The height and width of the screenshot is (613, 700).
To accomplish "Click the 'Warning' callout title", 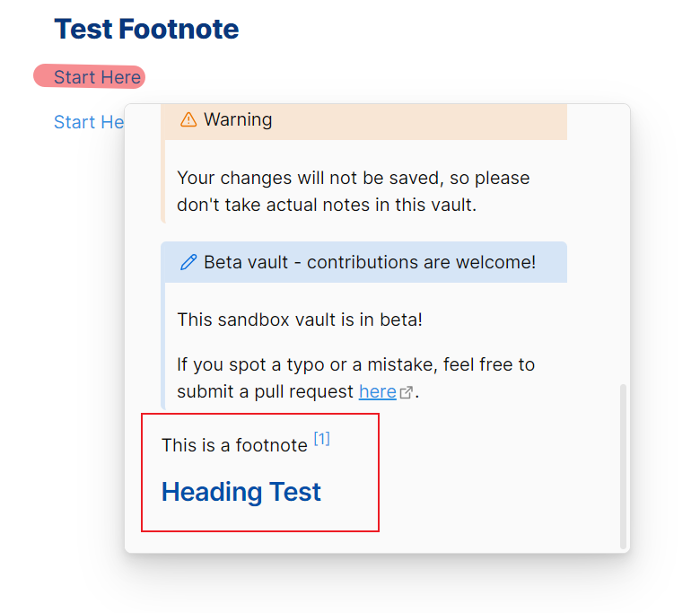I will 238,119.
